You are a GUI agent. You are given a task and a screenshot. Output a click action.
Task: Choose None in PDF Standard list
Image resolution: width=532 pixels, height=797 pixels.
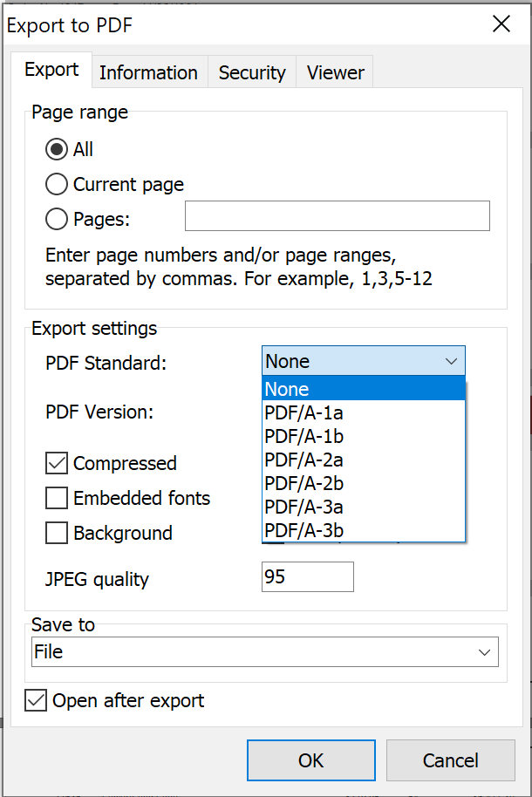[x=363, y=389]
